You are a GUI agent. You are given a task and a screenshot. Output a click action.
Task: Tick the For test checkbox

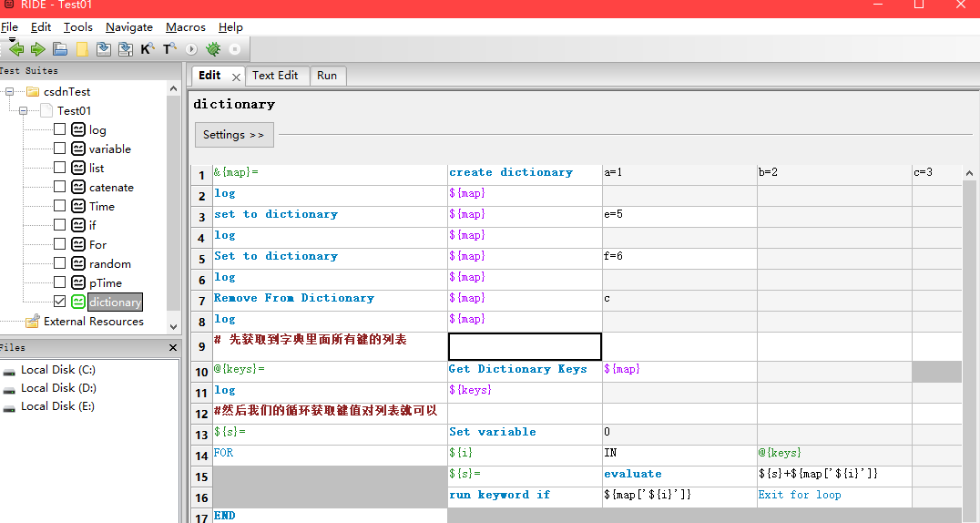click(59, 243)
